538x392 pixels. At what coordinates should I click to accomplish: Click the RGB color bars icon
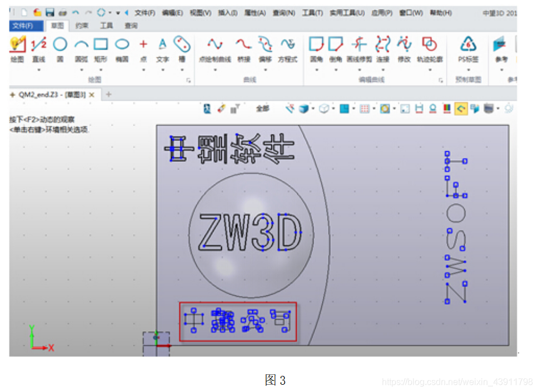(x=447, y=109)
